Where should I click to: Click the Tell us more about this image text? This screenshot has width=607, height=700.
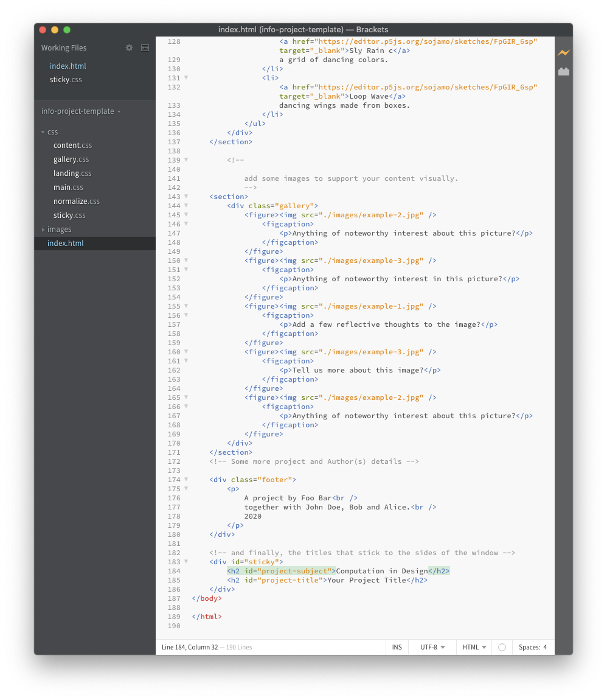tap(358, 370)
